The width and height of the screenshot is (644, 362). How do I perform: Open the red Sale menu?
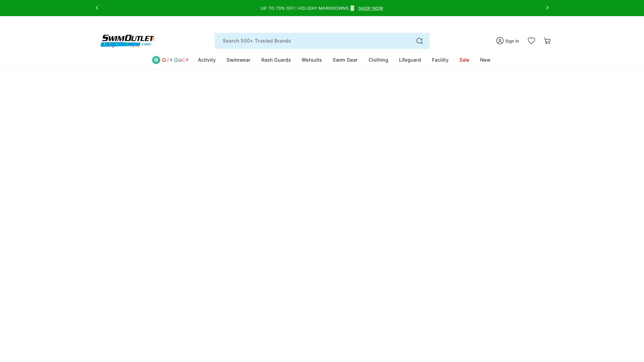coord(464,60)
